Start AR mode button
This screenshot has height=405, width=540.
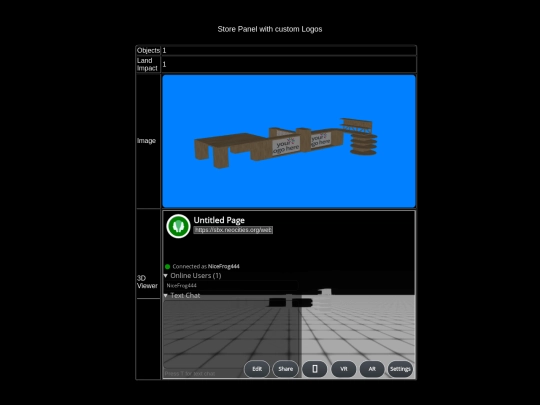tap(372, 369)
